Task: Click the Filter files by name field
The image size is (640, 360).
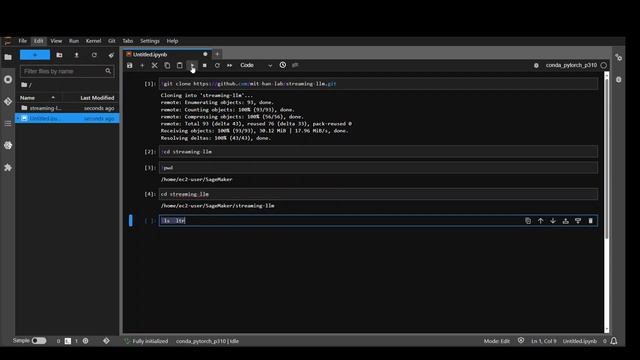Action: 67,71
